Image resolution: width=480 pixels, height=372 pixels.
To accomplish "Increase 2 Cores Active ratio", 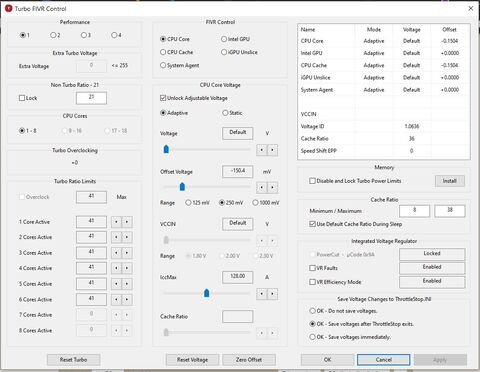I will 127,237.
